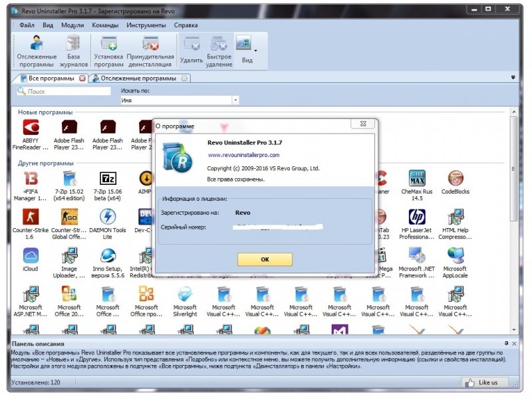The image size is (532, 399).
Task: Click into the Поиск search field
Action: (x=64, y=91)
